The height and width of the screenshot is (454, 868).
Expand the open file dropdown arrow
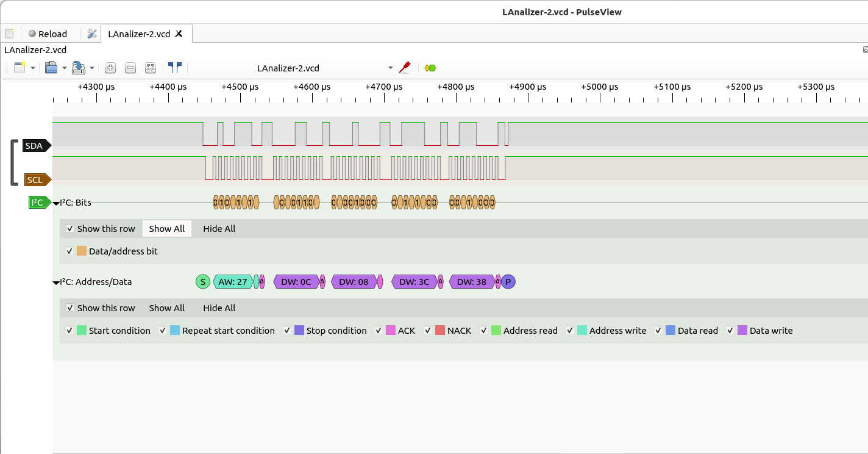[65, 68]
